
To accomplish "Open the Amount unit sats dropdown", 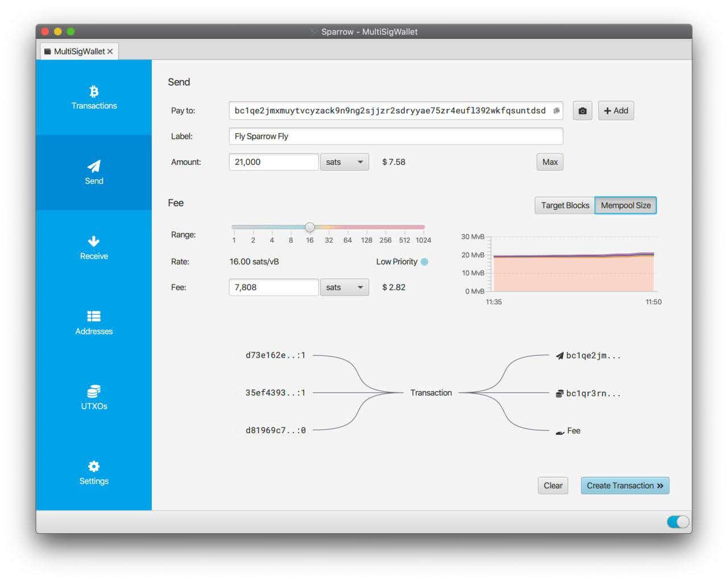I will [344, 162].
